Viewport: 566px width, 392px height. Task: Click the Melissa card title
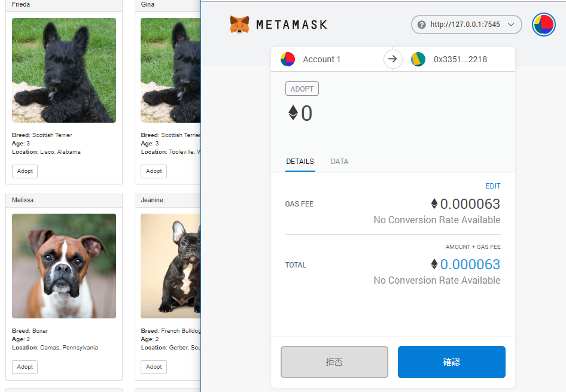click(22, 200)
